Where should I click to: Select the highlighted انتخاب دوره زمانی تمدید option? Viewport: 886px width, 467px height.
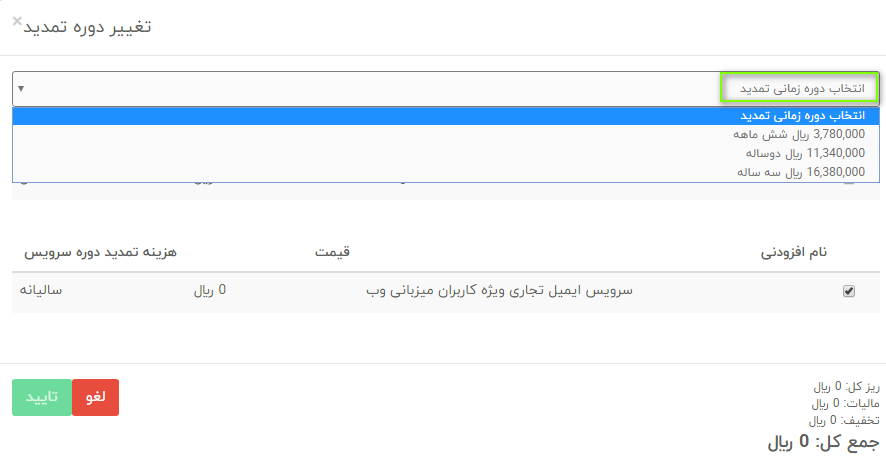click(x=446, y=116)
